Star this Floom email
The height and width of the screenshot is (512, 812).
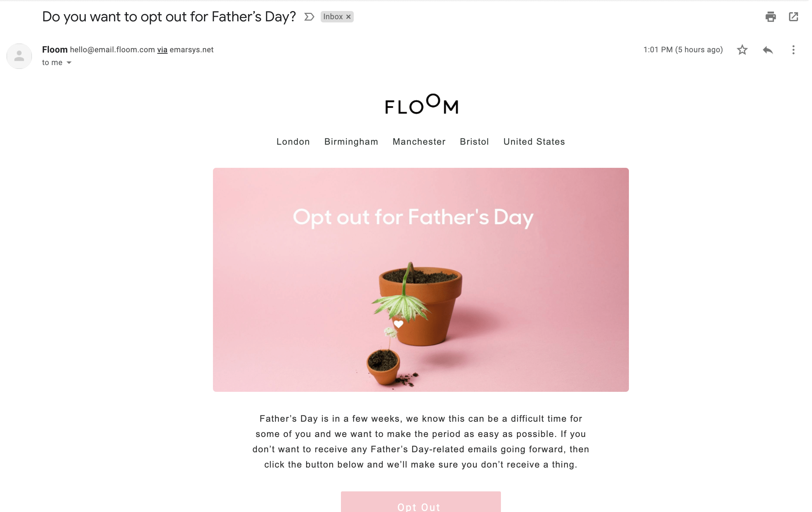[742, 50]
